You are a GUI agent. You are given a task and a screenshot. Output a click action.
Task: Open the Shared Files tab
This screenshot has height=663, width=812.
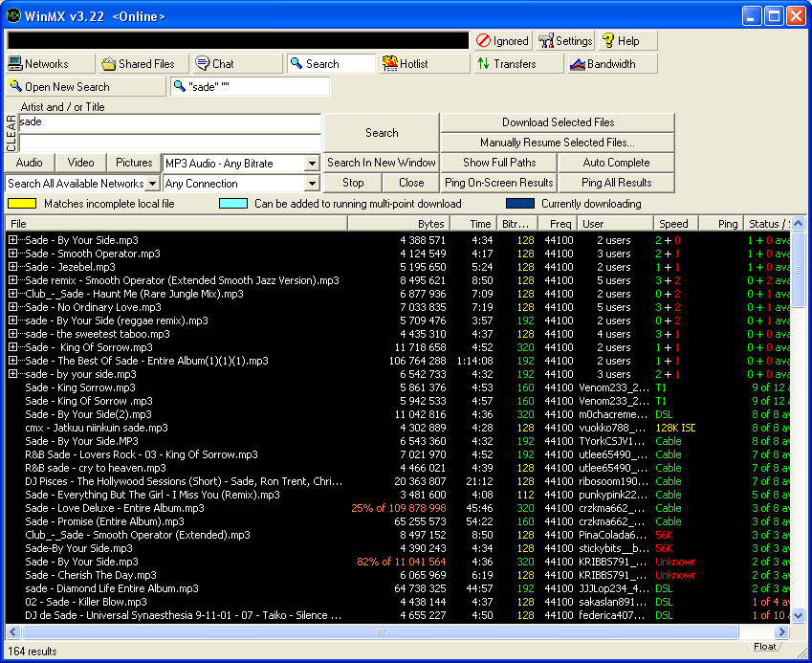143,64
